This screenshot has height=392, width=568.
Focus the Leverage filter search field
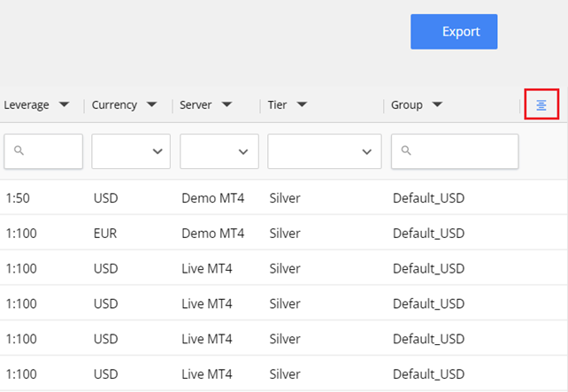coord(51,151)
